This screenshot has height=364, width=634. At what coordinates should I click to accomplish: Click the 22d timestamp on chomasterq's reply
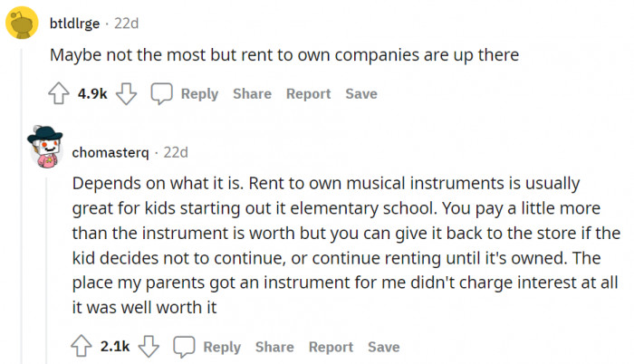(x=176, y=151)
